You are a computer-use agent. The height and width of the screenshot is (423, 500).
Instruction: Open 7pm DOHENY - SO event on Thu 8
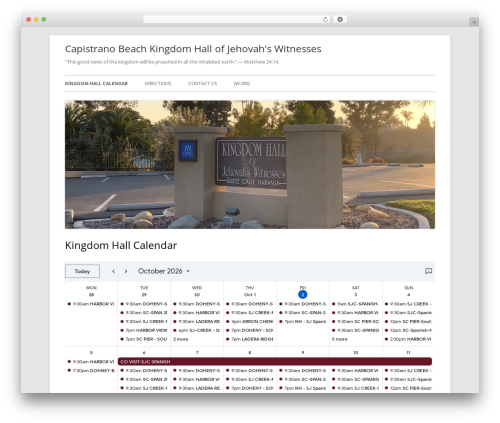(x=250, y=388)
